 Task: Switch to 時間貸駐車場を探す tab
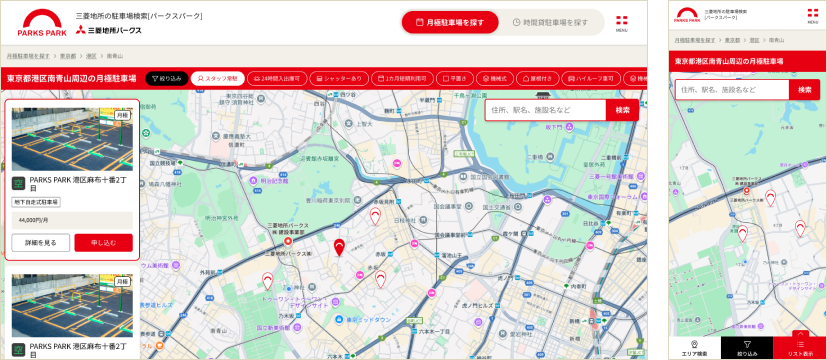point(550,22)
